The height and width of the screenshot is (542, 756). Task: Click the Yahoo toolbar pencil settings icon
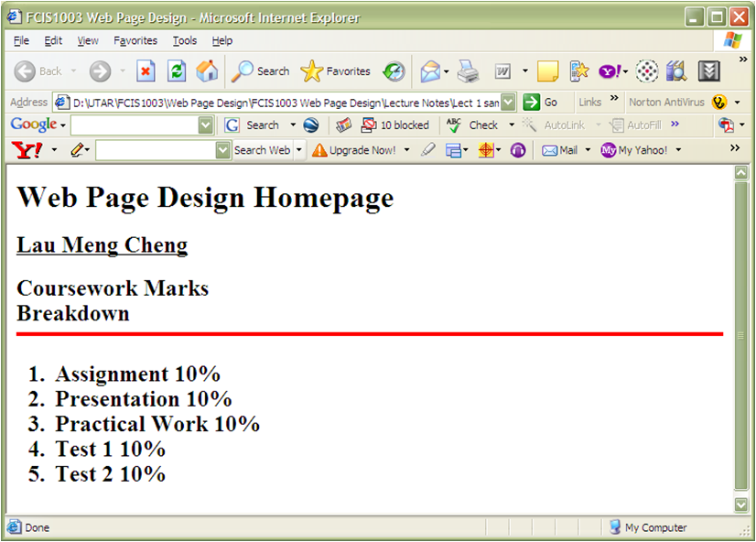pos(77,150)
